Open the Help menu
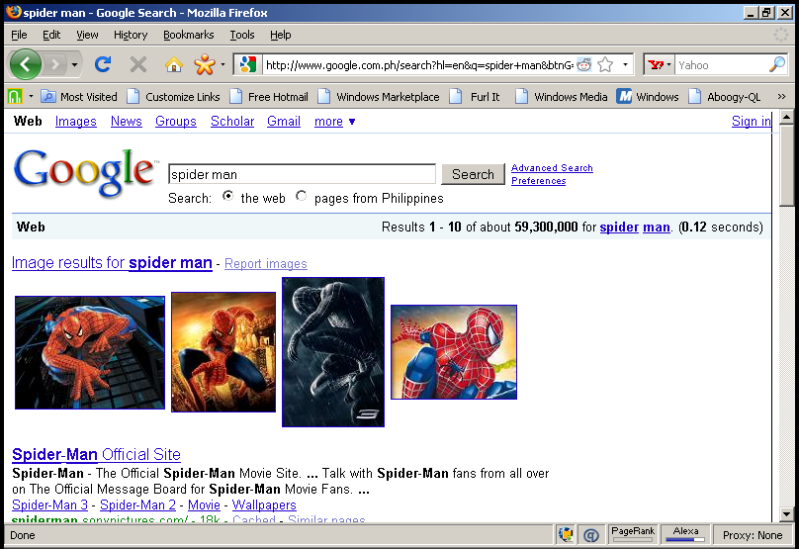Image resolution: width=799 pixels, height=549 pixels. pos(281,35)
